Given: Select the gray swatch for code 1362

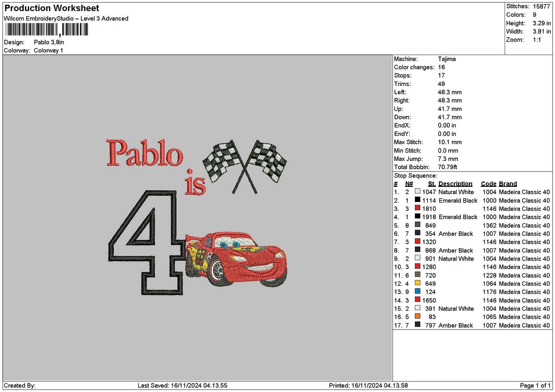Looking at the screenshot, I should pos(418,225).
